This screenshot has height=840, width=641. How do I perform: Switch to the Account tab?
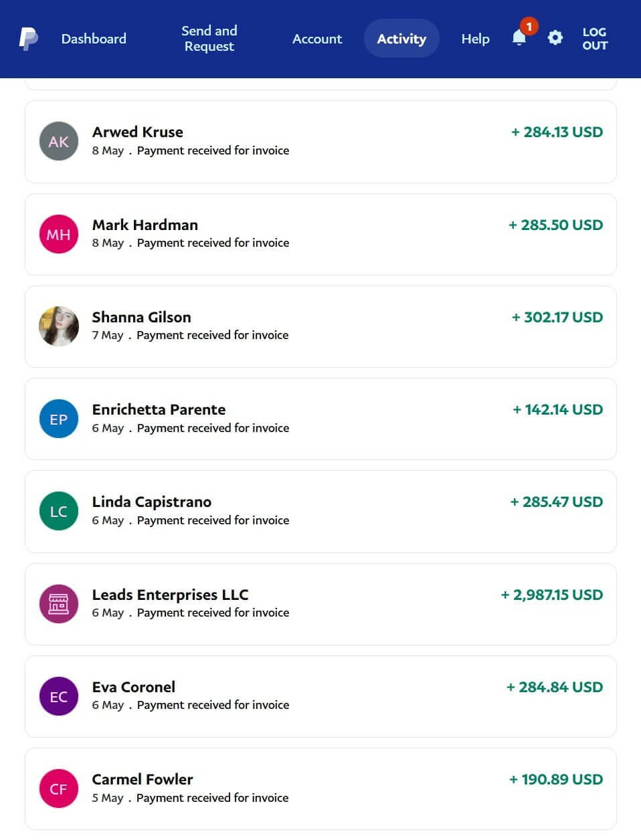pyautogui.click(x=317, y=39)
